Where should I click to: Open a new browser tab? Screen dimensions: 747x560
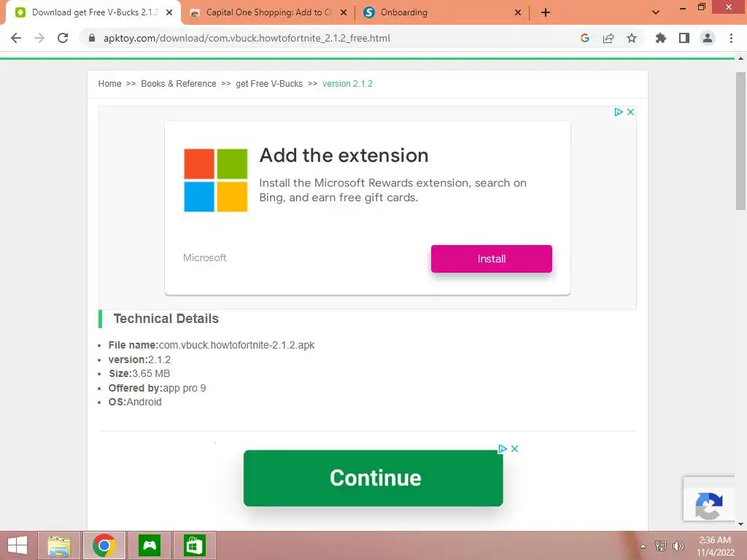546,12
